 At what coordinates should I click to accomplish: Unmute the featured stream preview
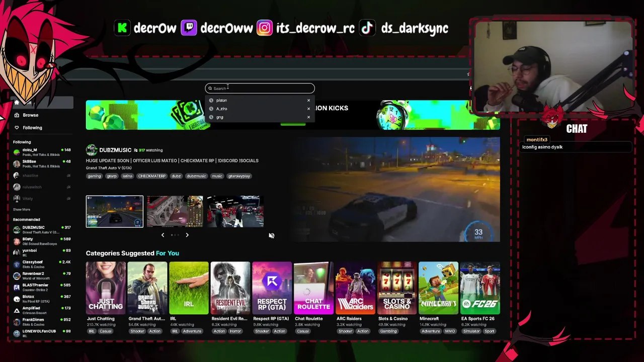click(x=271, y=236)
